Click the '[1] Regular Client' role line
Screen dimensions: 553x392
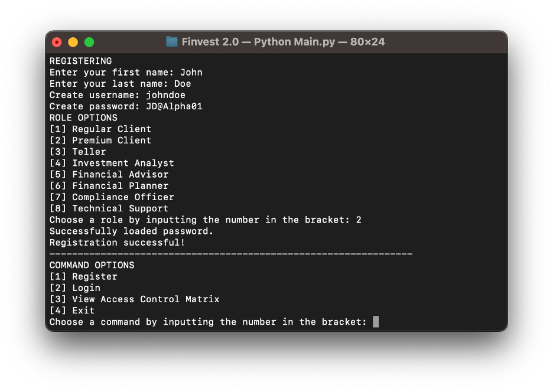[100, 129]
